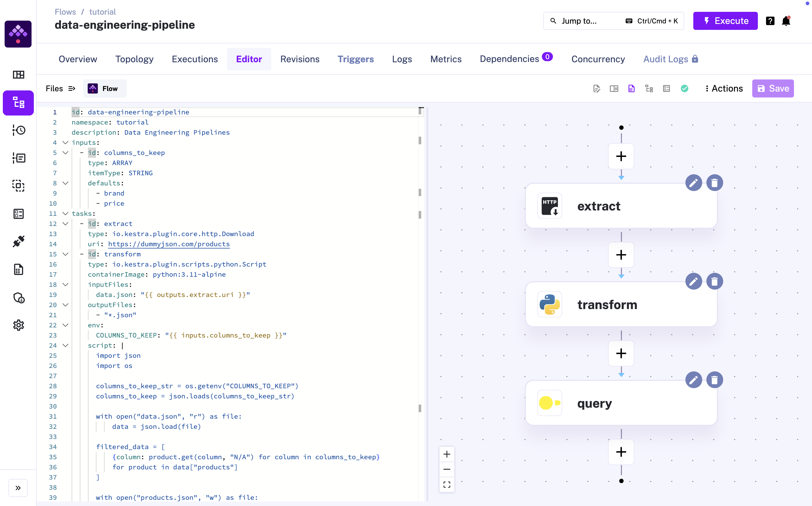Delete the transform task using its trash icon
812x506 pixels.
click(x=715, y=281)
